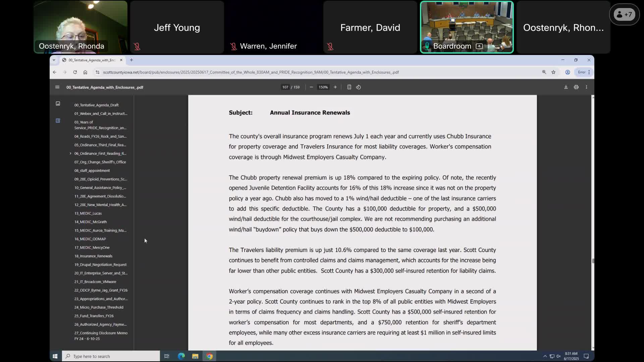The height and width of the screenshot is (362, 644).
Task: Open the PDF viewer's more actions menu
Action: 586,87
